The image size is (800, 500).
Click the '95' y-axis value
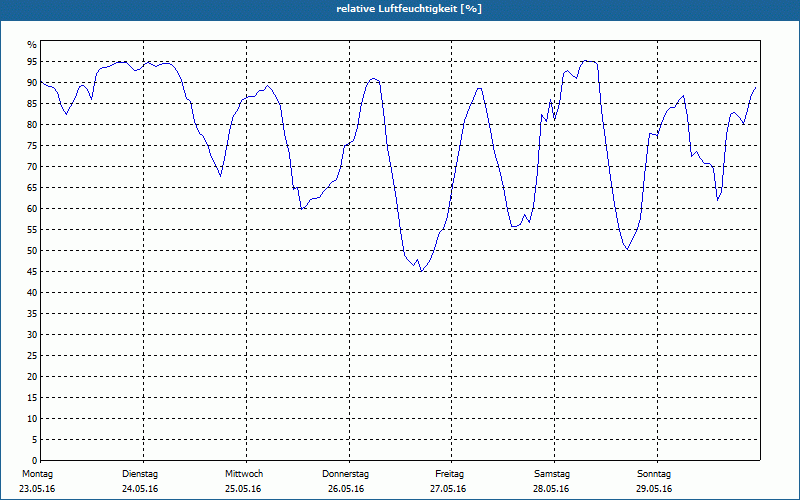click(32, 62)
